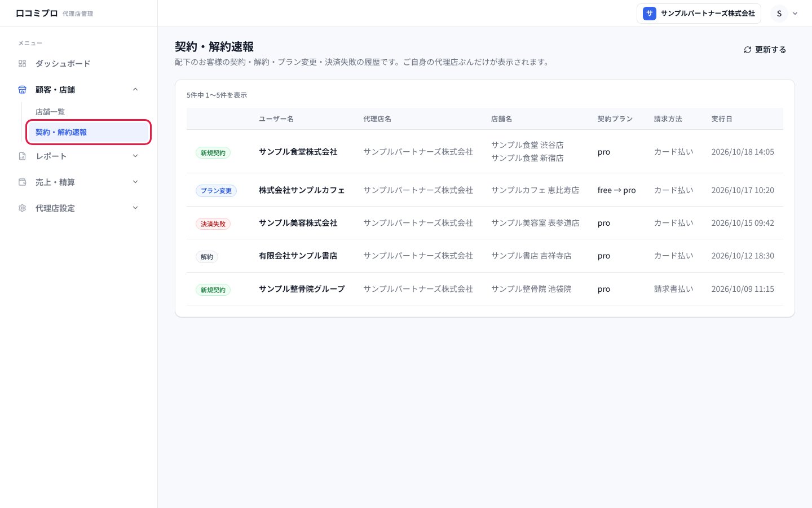Click user name 株式会社サンプルカフェ
The height and width of the screenshot is (508, 812).
tap(302, 190)
